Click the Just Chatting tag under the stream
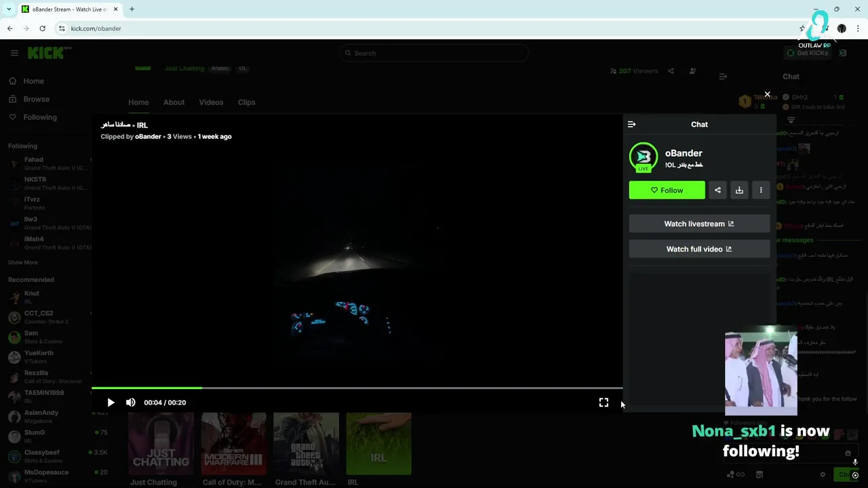 click(184, 68)
